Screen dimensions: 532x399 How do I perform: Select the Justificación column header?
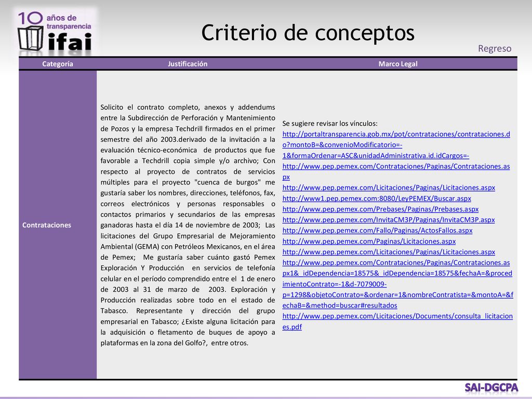coord(188,64)
